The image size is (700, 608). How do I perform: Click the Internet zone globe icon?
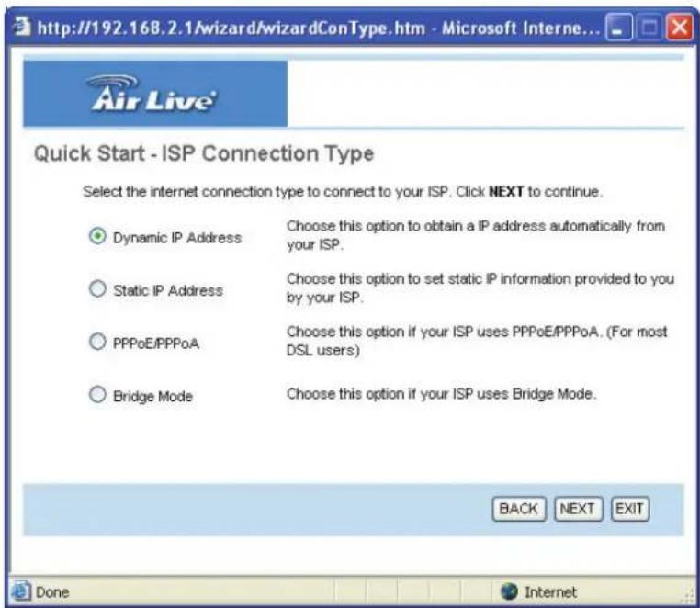[509, 591]
